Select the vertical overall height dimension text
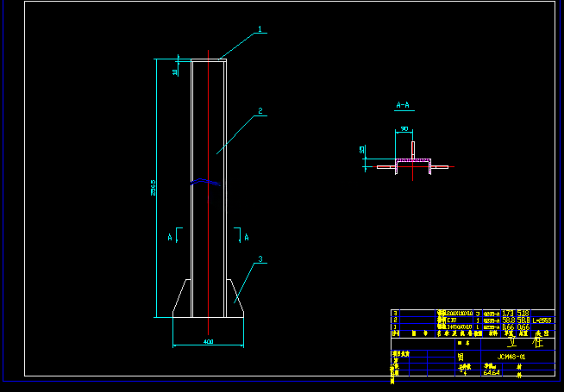The image size is (564, 392). (x=154, y=188)
